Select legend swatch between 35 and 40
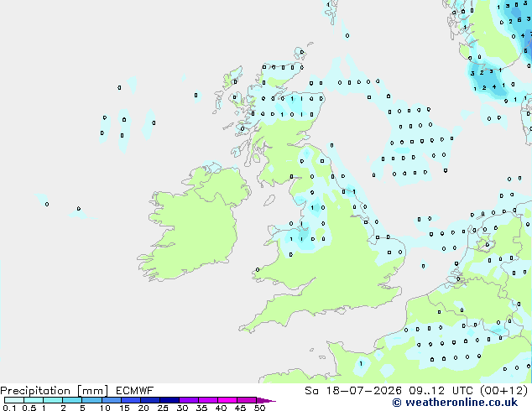This screenshot has width=532, height=411. click(x=207, y=400)
